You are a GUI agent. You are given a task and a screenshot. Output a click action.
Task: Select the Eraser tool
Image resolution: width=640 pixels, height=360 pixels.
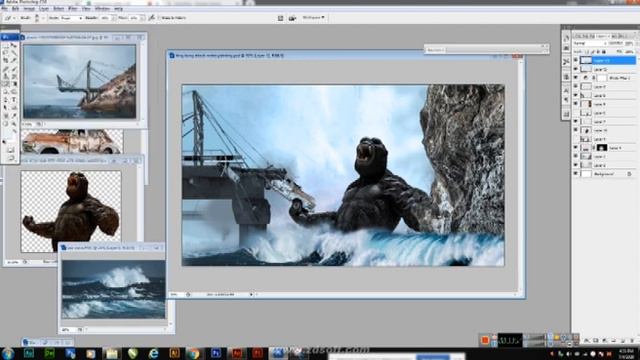5,84
